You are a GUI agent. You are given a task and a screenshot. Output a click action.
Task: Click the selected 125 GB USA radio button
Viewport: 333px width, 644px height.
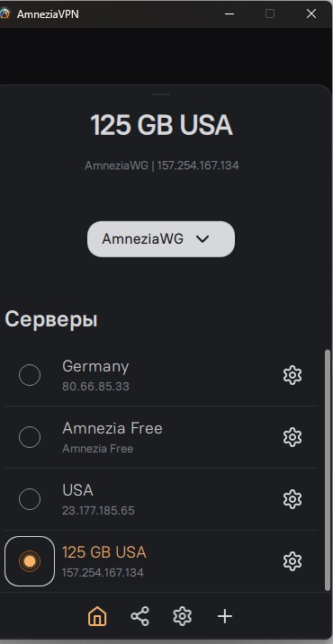pos(30,561)
